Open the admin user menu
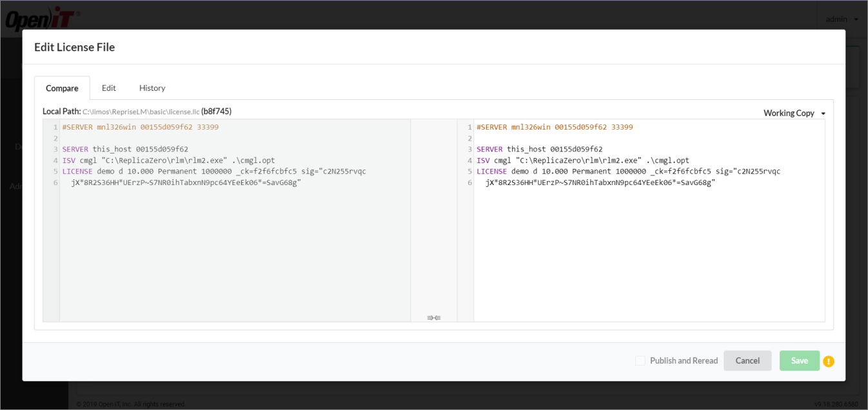 [842, 19]
